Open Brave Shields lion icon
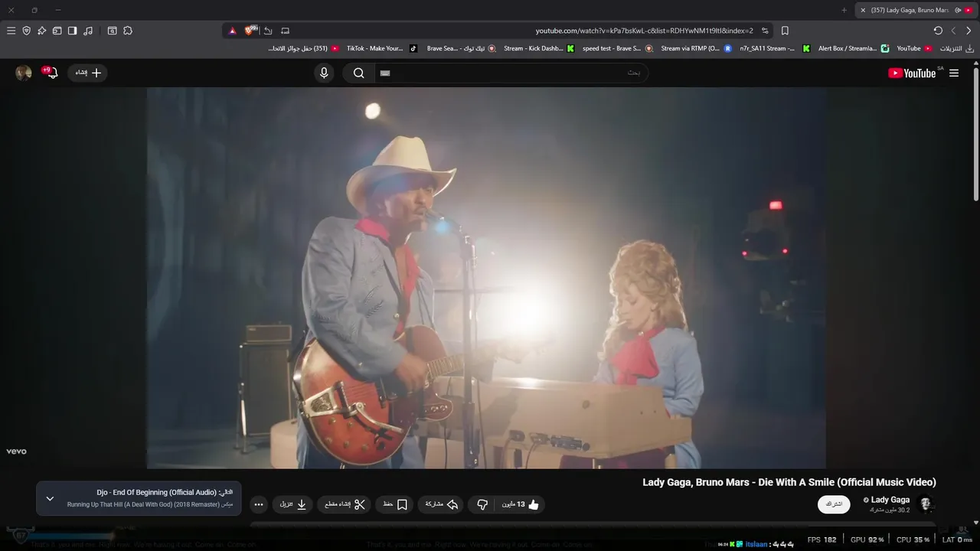 pos(250,31)
